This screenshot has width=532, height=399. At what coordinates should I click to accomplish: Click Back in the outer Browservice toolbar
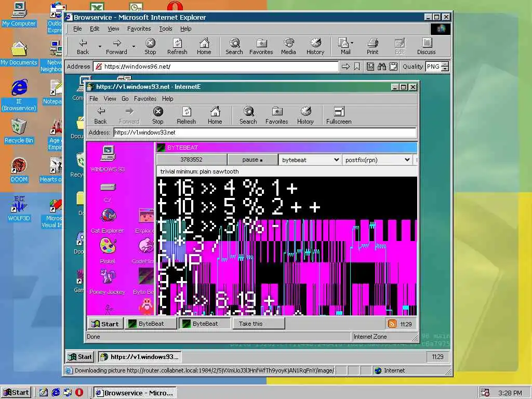[83, 46]
